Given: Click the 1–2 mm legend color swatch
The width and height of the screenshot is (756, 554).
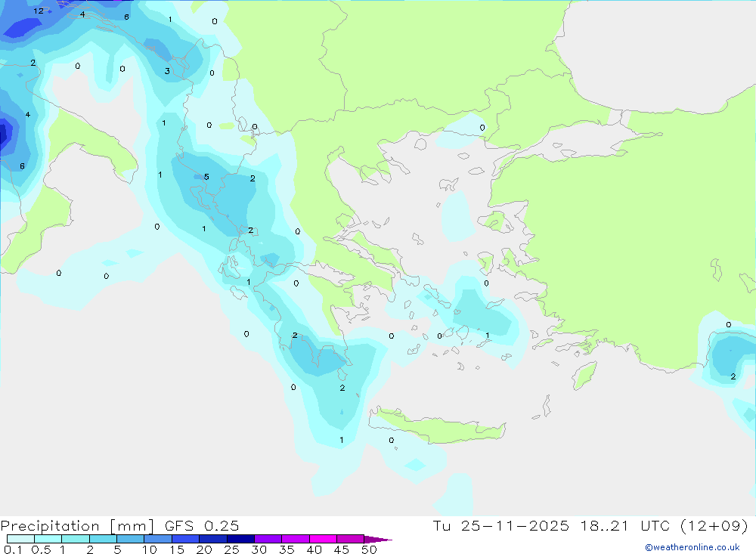Looking at the screenshot, I should pyautogui.click(x=76, y=539).
